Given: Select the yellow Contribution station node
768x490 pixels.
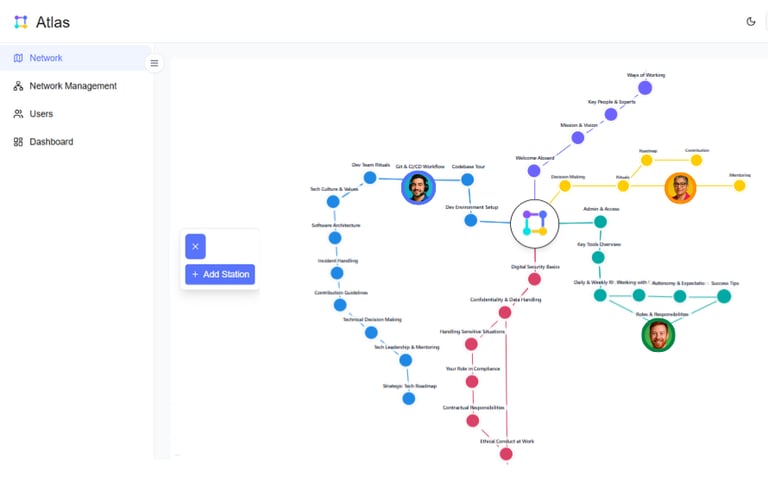Looking at the screenshot, I should [x=696, y=160].
